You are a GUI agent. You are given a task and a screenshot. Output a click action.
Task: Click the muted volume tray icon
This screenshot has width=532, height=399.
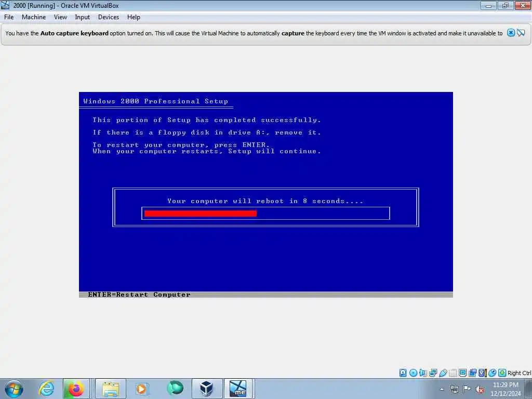(x=480, y=389)
